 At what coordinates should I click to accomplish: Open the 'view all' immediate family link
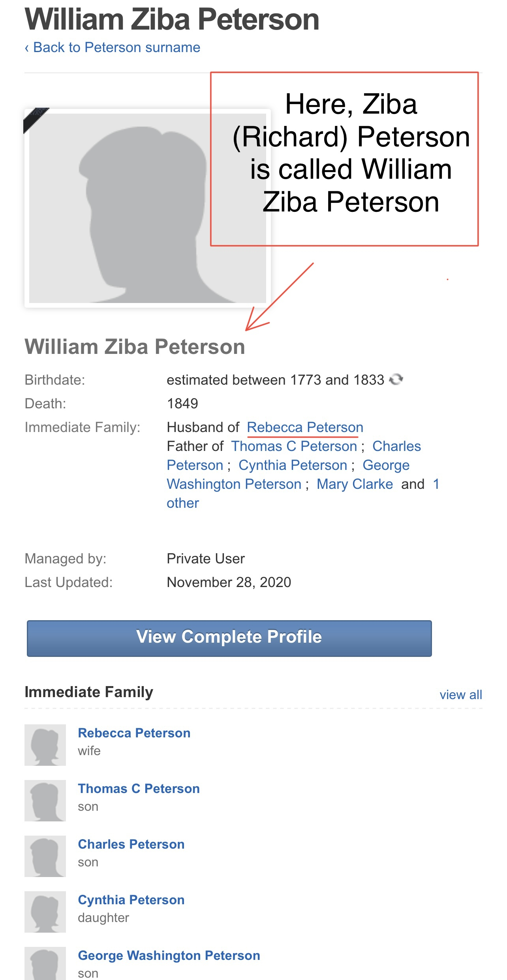coord(460,694)
